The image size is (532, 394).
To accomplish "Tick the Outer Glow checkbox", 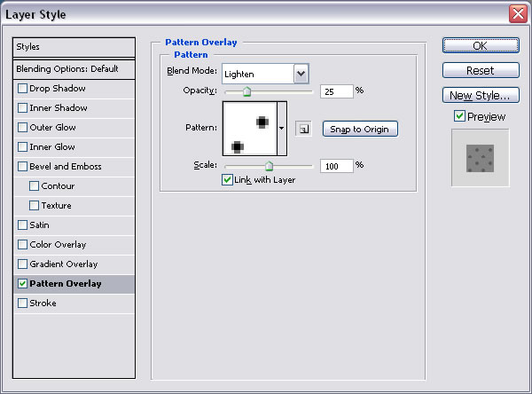I will (x=22, y=128).
